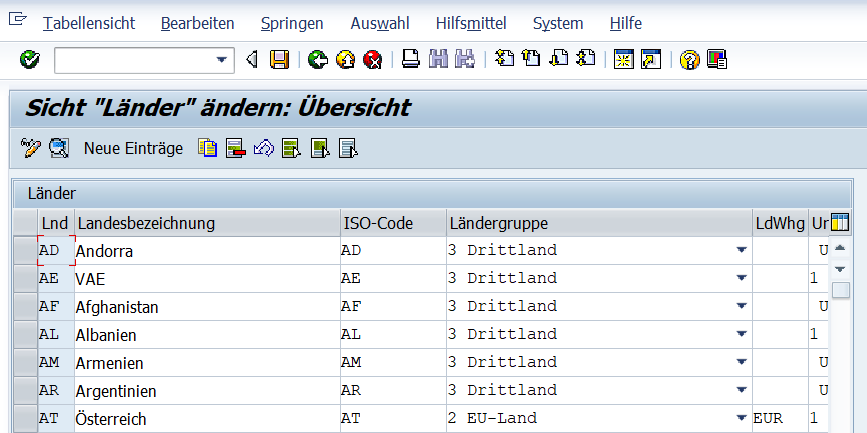Undo the change with the blue arrow icon

coord(264,148)
